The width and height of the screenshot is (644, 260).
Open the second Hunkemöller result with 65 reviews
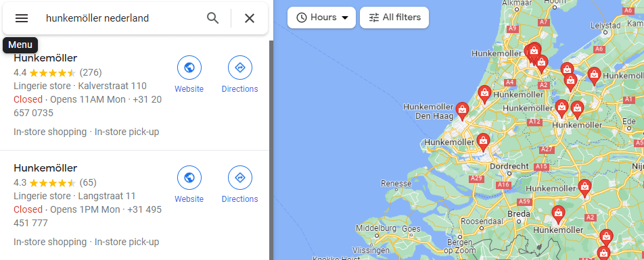click(45, 168)
